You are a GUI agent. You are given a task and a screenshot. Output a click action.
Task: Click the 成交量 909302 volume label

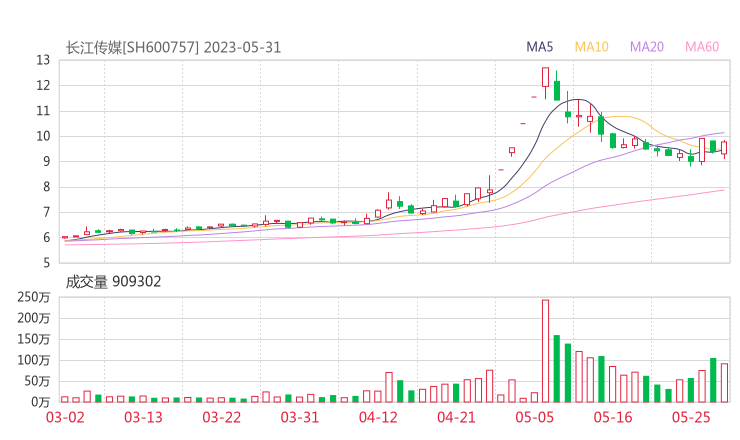pyautogui.click(x=113, y=282)
